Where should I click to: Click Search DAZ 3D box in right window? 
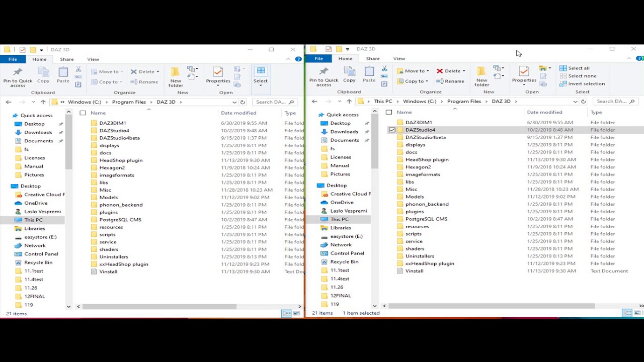(616, 102)
